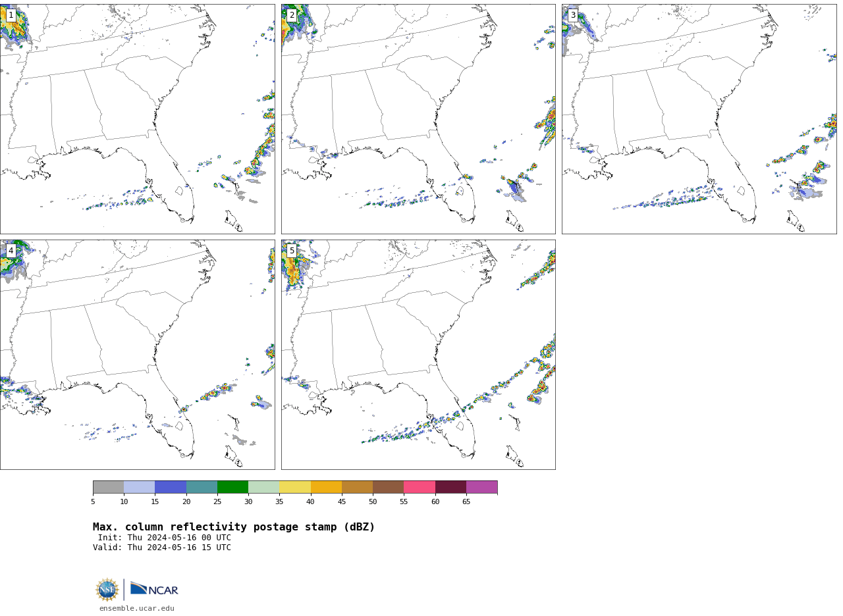Viewport: 843px width, 616px height.
Task: Click colorbar tick label 65
Action: [x=466, y=502]
